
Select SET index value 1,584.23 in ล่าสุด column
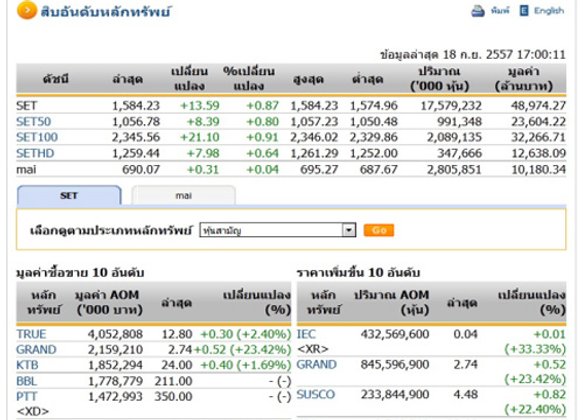point(136,106)
